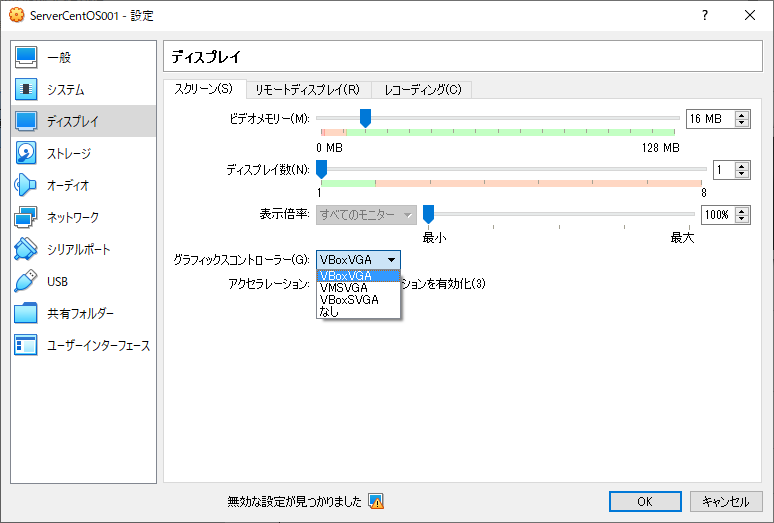Open the オーディオ speaker icon
Screen dimensions: 774x523
click(x=26, y=185)
